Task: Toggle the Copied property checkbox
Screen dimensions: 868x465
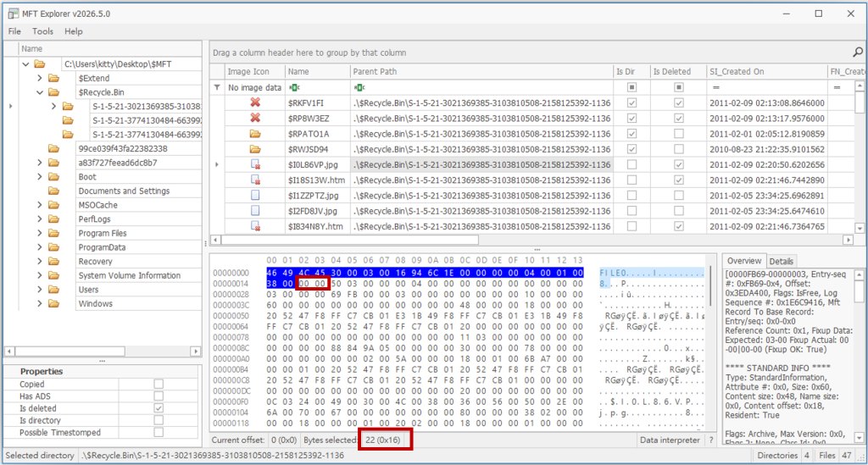Action: [x=159, y=384]
